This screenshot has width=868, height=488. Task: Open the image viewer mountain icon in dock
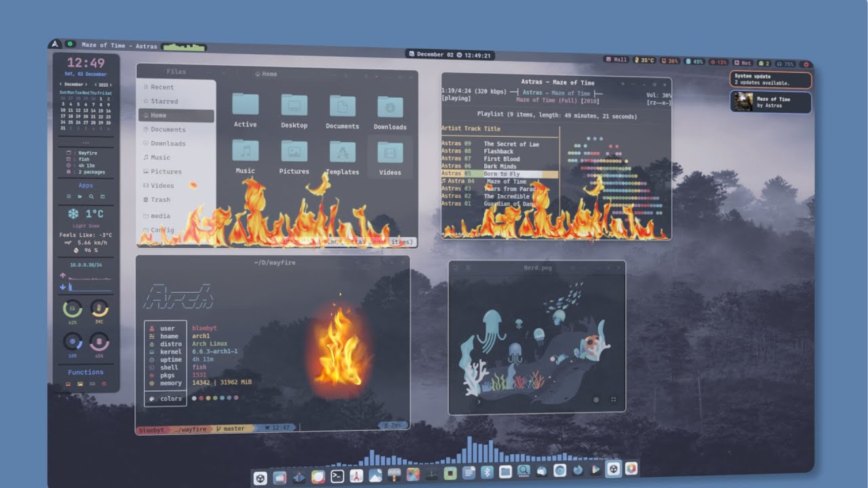pos(375,476)
